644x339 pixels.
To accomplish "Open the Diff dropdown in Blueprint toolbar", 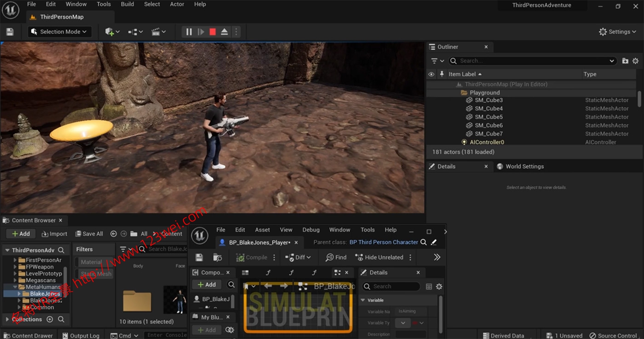I will click(299, 257).
